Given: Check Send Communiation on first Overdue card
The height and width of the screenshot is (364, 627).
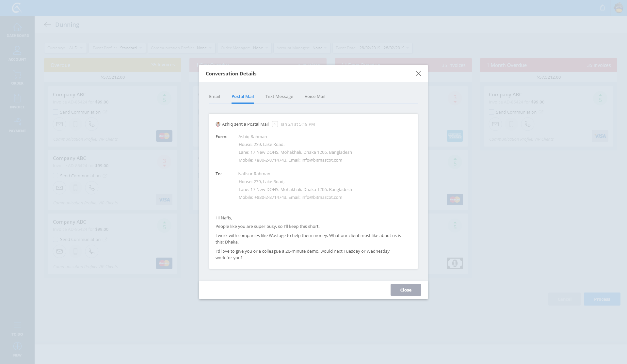Looking at the screenshot, I should 56,112.
